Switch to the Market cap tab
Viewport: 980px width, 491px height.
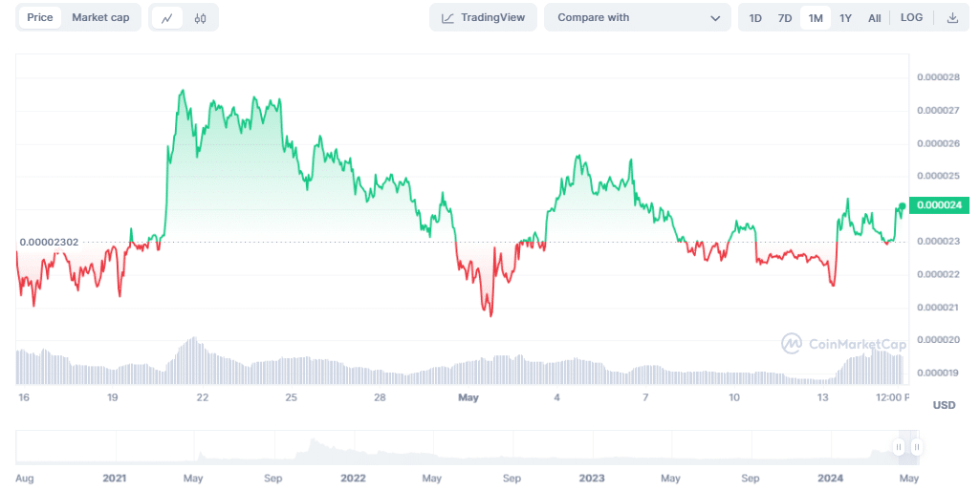(x=100, y=17)
